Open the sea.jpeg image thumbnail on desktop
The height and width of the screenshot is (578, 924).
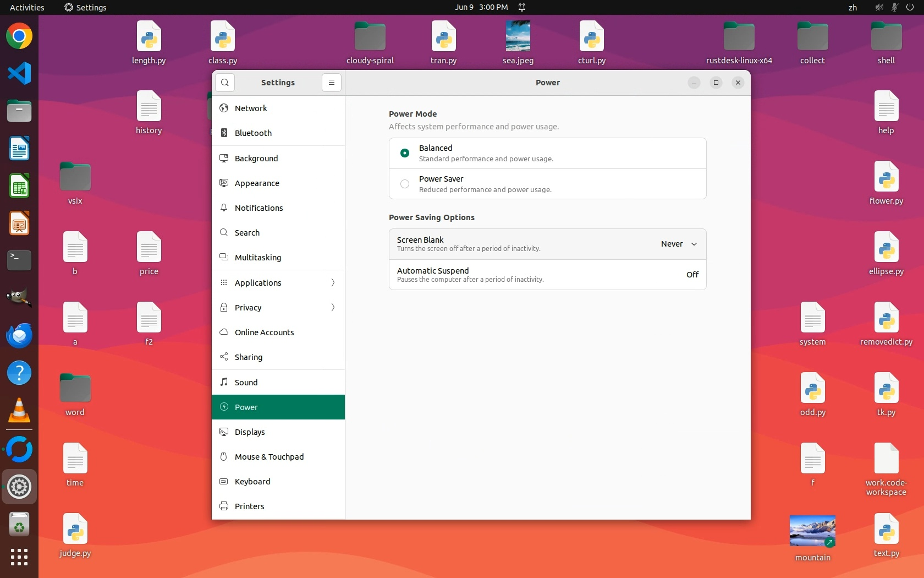(518, 36)
